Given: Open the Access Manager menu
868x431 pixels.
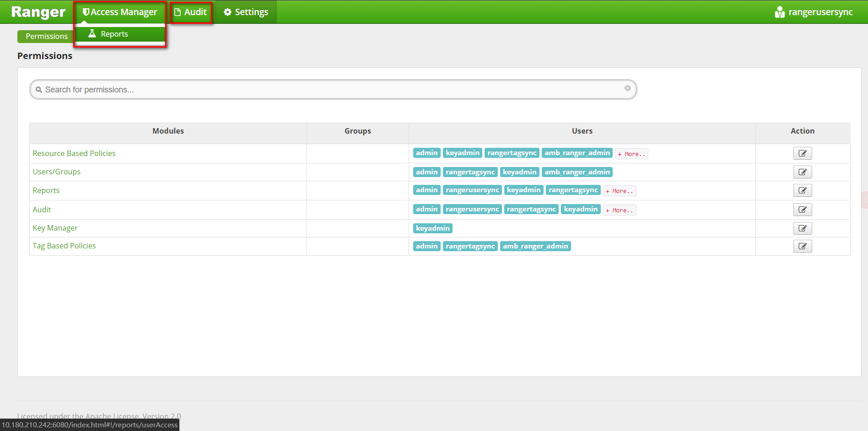Looking at the screenshot, I should [x=120, y=12].
